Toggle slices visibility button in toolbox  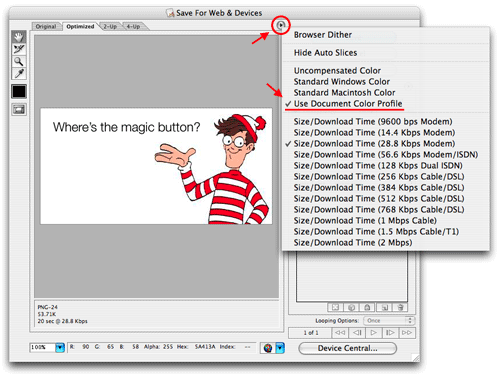(x=19, y=109)
